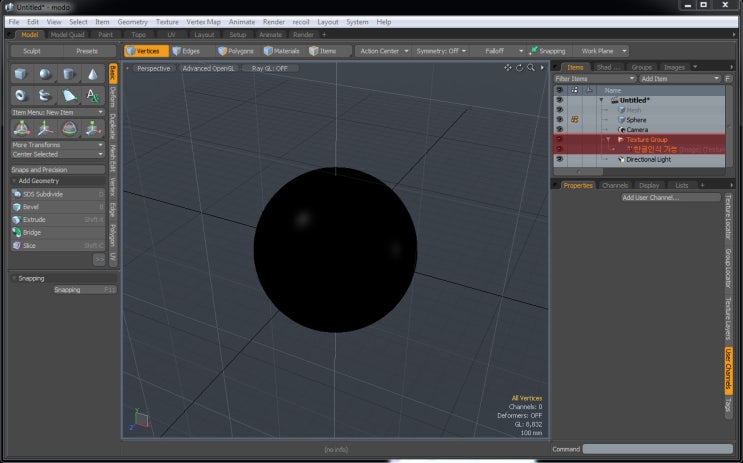Image resolution: width=743 pixels, height=463 pixels.
Task: Collapse the Add Geometry section
Action: [14, 181]
